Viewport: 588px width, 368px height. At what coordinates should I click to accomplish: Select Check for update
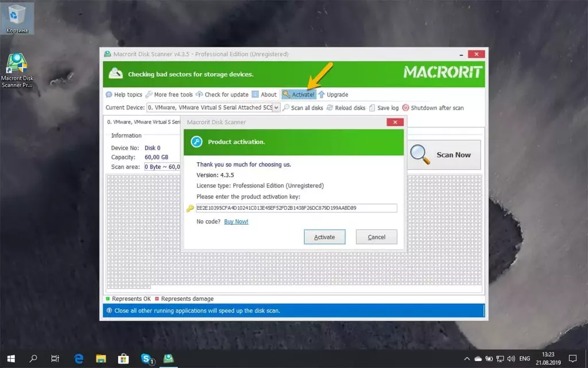pyautogui.click(x=222, y=95)
